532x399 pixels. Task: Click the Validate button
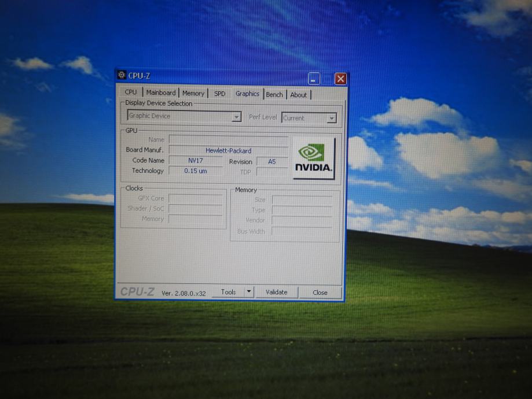(277, 292)
